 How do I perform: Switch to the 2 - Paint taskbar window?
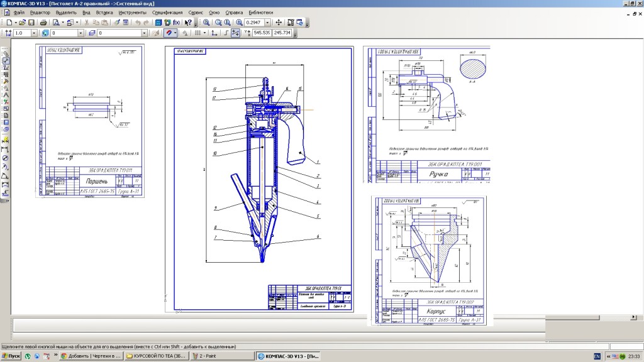tap(223, 356)
